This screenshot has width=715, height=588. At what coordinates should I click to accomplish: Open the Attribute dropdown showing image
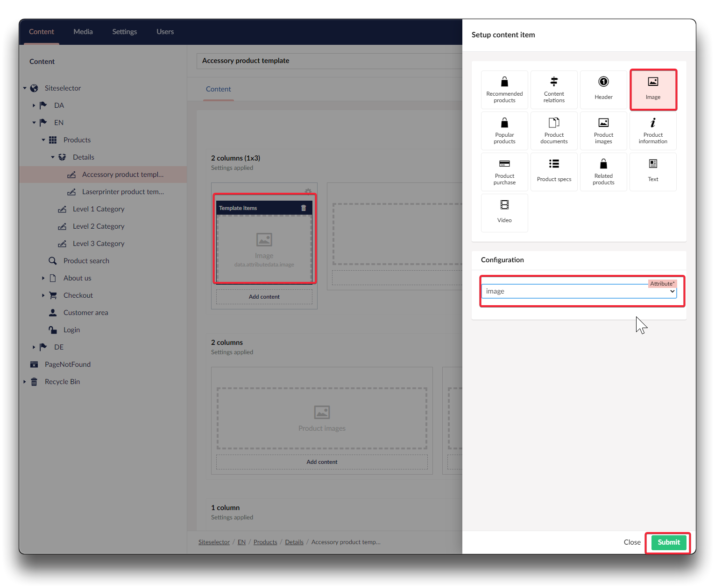pyautogui.click(x=579, y=291)
